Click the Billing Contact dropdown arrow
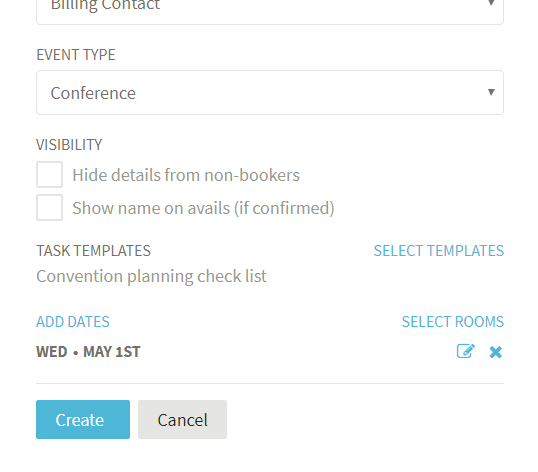Screen dimensions: 538x472 click(x=491, y=3)
